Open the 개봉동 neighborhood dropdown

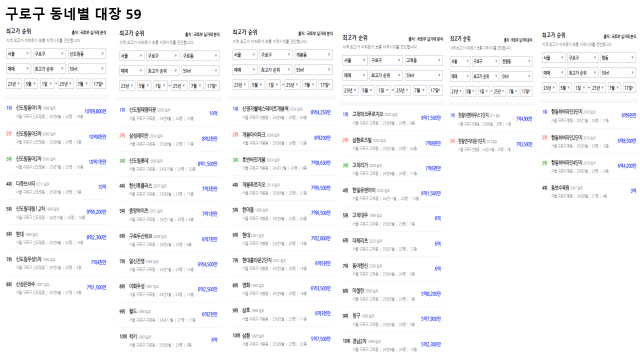313,55
